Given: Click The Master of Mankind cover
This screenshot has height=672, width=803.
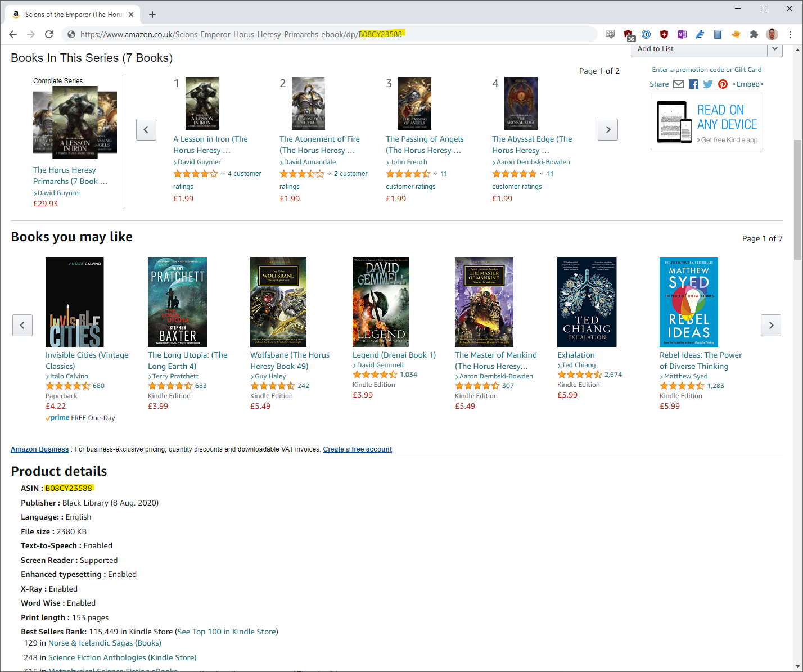Looking at the screenshot, I should pos(484,302).
